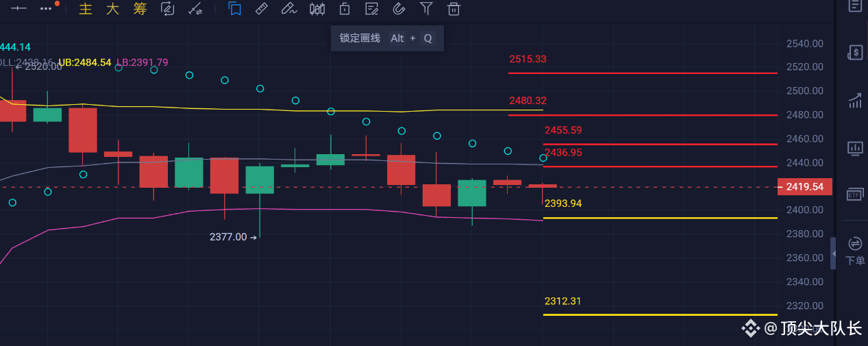Click the blue bookmark drawing icon

point(234,9)
